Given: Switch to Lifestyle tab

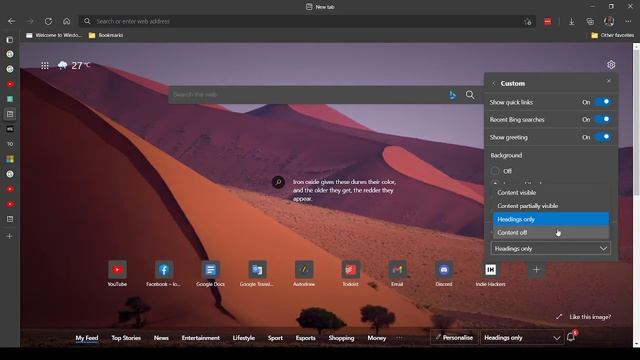Looking at the screenshot, I should [244, 338].
